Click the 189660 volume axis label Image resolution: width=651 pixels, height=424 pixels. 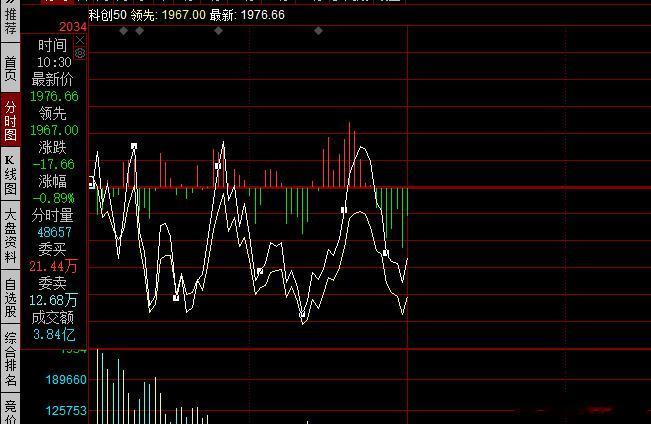pyautogui.click(x=66, y=380)
